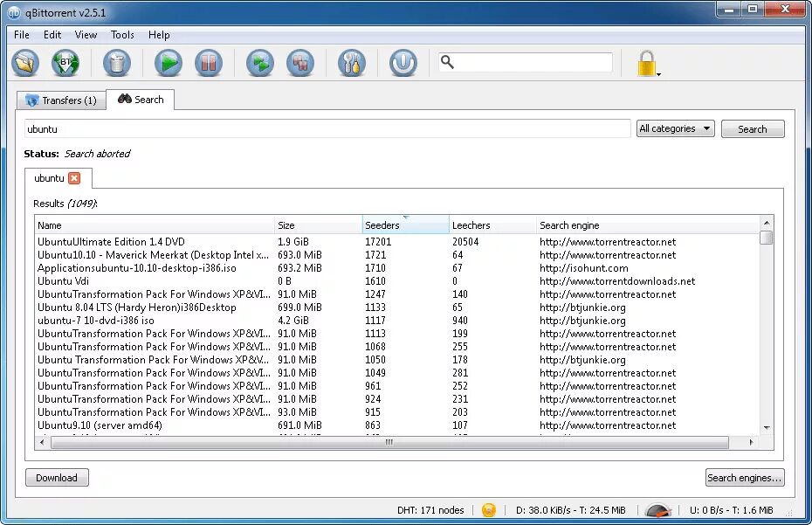Download a torrent from URL
The image size is (812, 525).
67,62
